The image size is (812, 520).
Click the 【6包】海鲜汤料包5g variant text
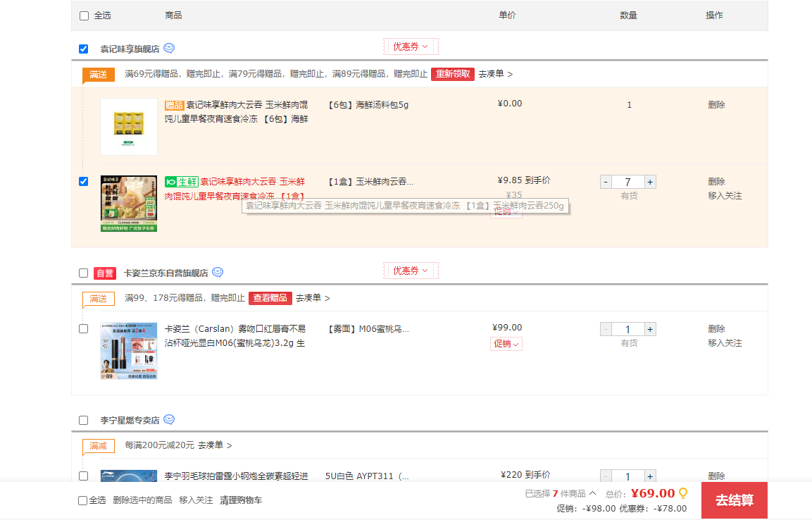tap(367, 104)
